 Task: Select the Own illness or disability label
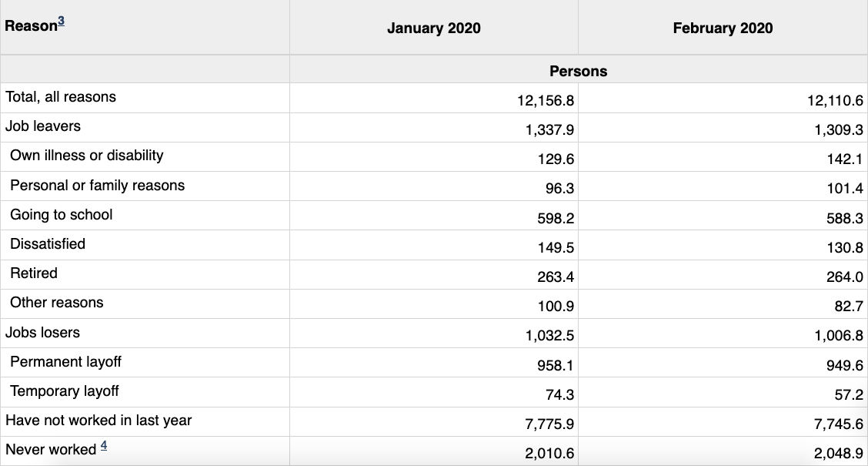tap(87, 156)
